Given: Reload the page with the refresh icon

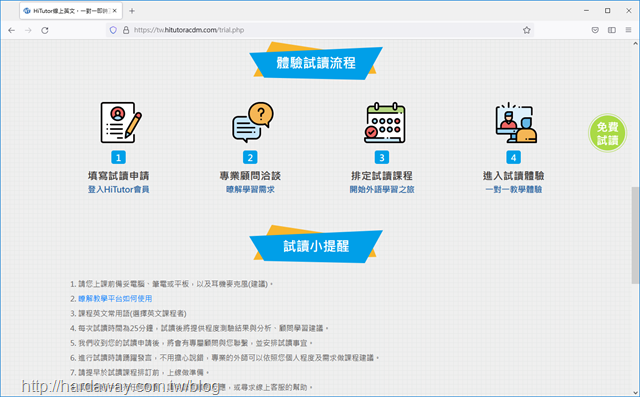Looking at the screenshot, I should click(x=45, y=30).
